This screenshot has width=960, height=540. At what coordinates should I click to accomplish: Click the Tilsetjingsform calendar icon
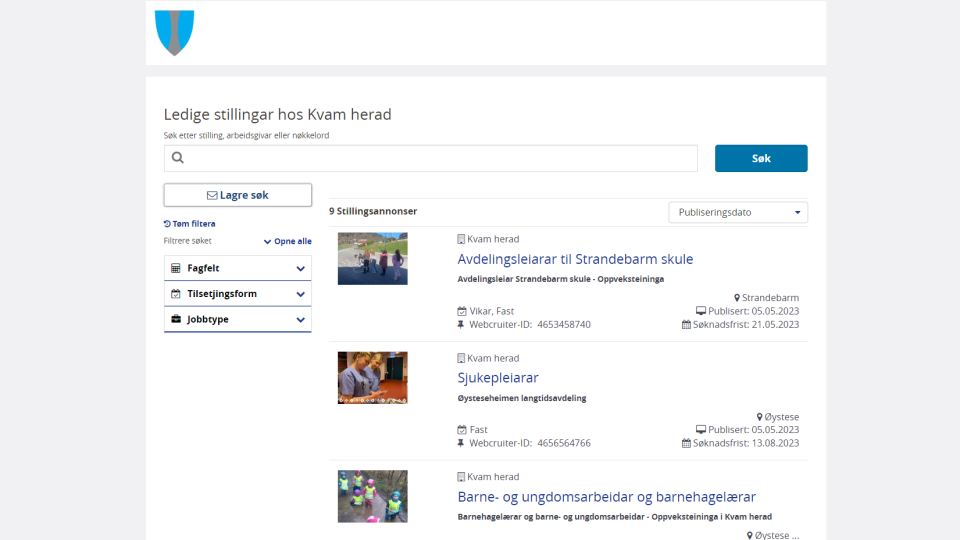[x=176, y=294]
